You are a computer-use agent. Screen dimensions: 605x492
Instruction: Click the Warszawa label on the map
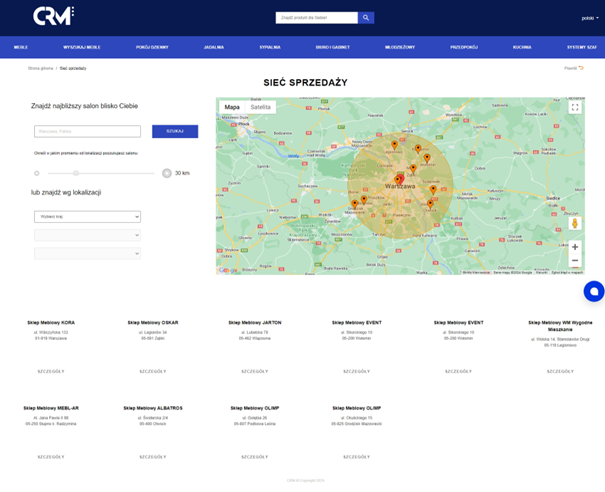tap(400, 186)
